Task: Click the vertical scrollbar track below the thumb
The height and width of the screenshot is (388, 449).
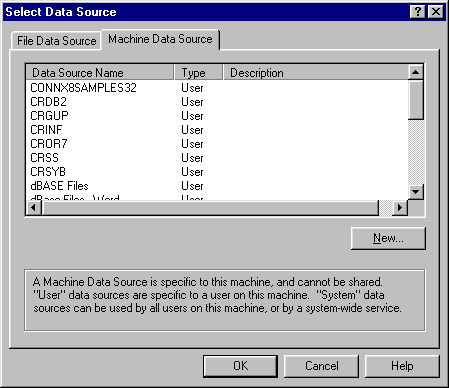Action: tap(416, 152)
